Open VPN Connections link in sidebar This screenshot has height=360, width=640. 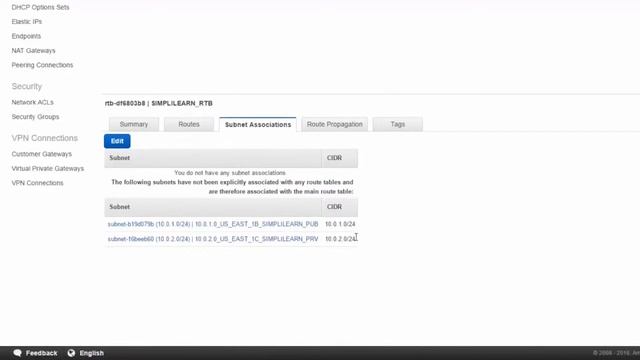click(x=38, y=183)
